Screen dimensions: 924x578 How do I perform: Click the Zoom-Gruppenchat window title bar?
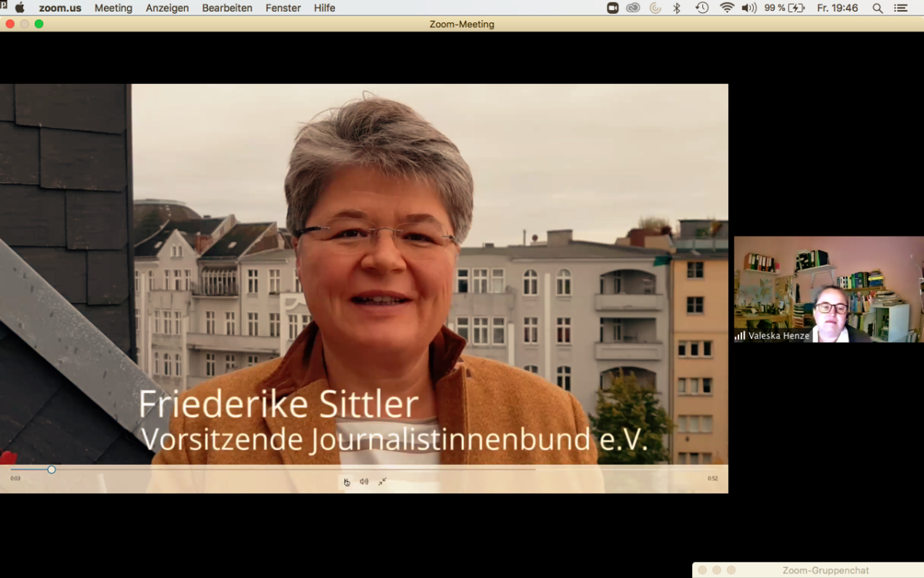tap(825, 570)
